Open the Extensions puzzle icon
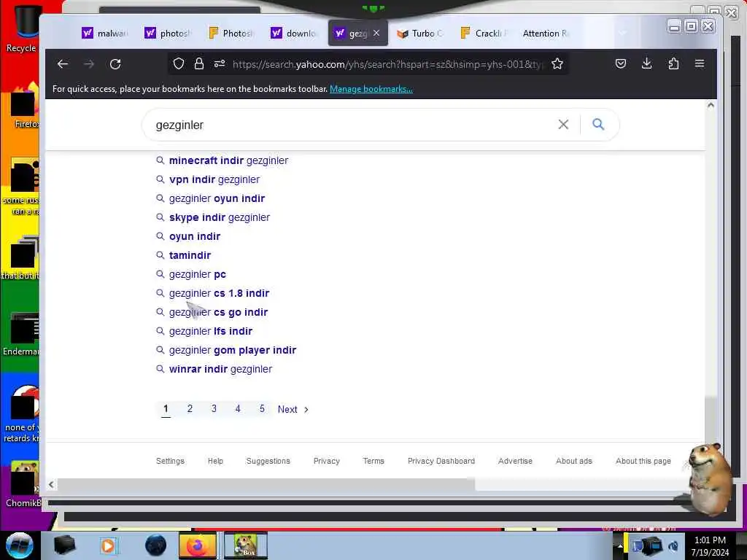The width and height of the screenshot is (747, 560). [673, 63]
